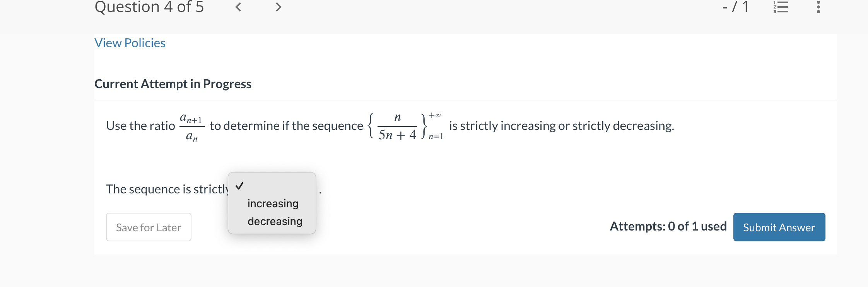Click the Submit Answer button
Image resolution: width=868 pixels, height=287 pixels.
[779, 227]
